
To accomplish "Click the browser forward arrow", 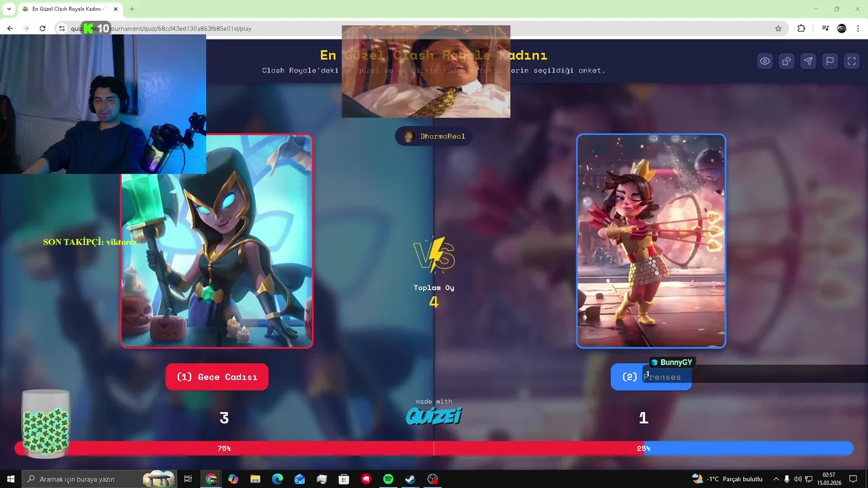I will click(26, 28).
